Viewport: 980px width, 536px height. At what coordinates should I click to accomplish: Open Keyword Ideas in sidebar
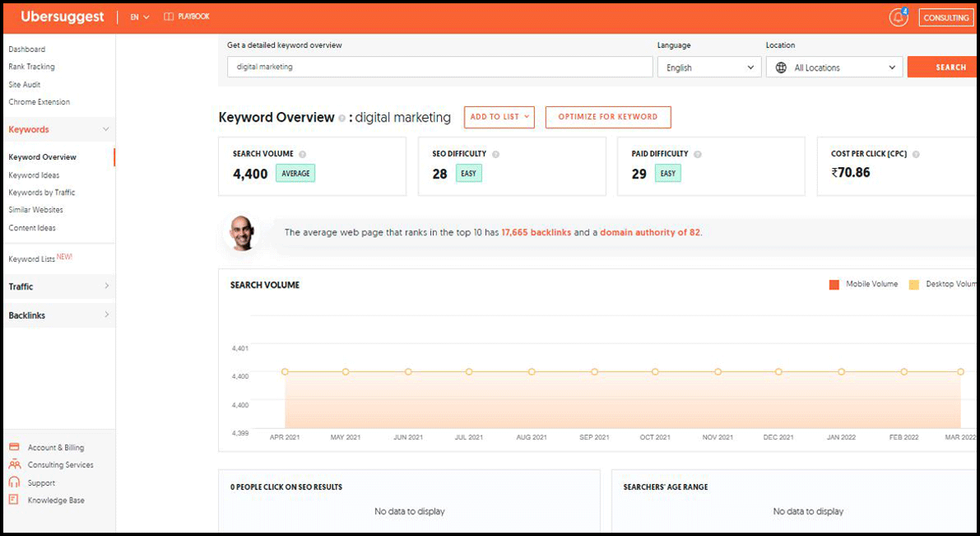[34, 175]
